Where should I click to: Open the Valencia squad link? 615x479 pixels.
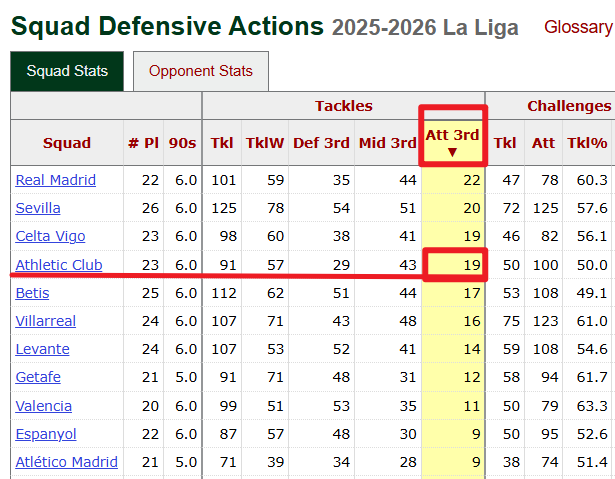(44, 406)
